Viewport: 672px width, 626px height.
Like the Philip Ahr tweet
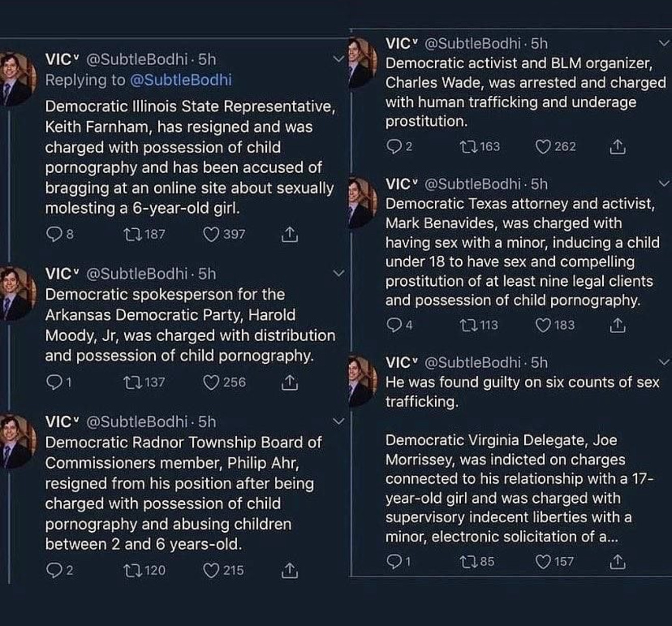[x=211, y=570]
